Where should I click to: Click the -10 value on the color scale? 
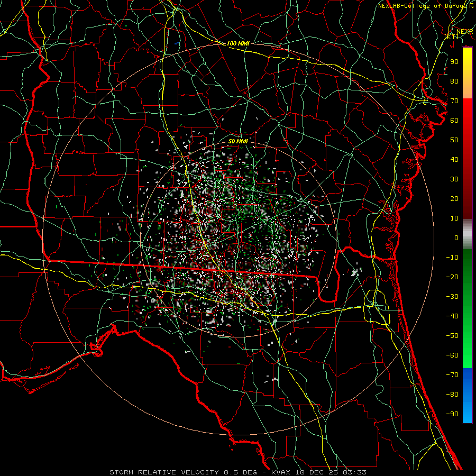452,258
